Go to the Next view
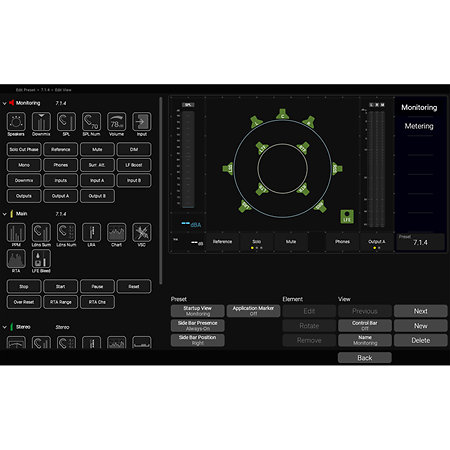450x450 pixels. [421, 311]
